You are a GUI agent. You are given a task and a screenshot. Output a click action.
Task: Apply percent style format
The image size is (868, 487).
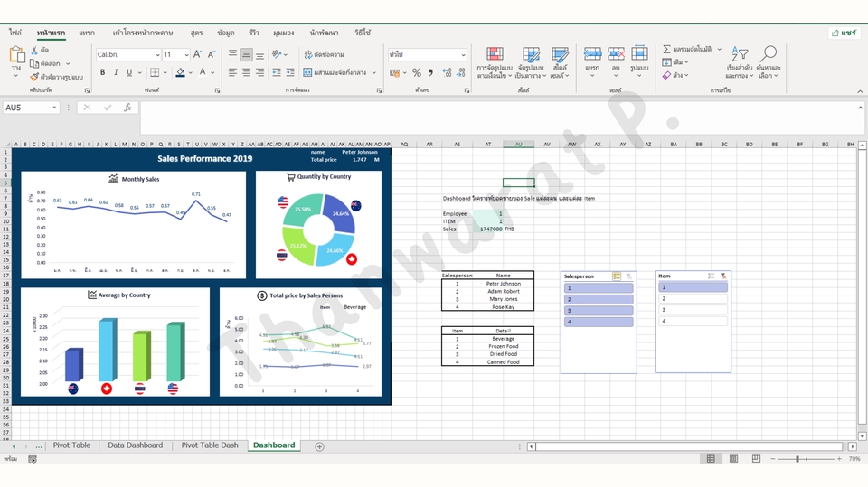[417, 72]
